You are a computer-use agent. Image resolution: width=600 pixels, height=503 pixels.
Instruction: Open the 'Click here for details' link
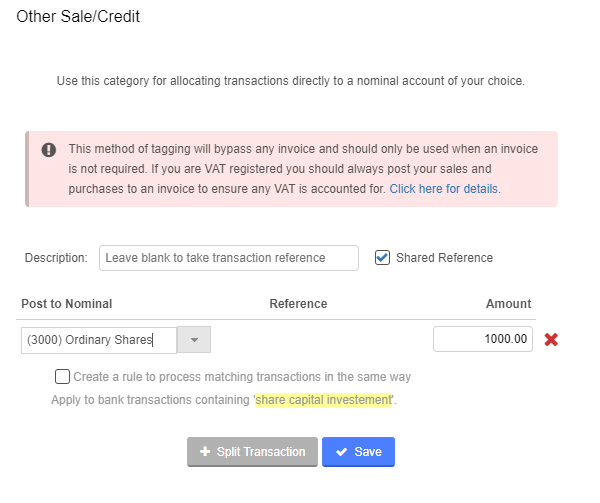(443, 189)
